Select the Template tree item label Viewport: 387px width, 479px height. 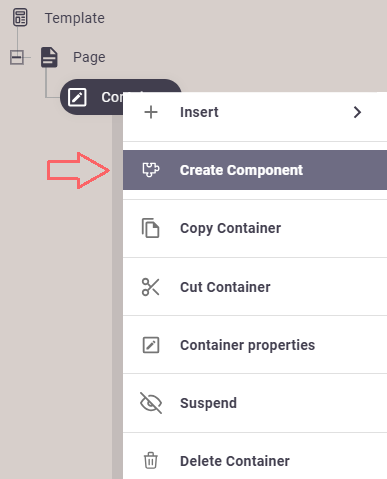(x=75, y=18)
